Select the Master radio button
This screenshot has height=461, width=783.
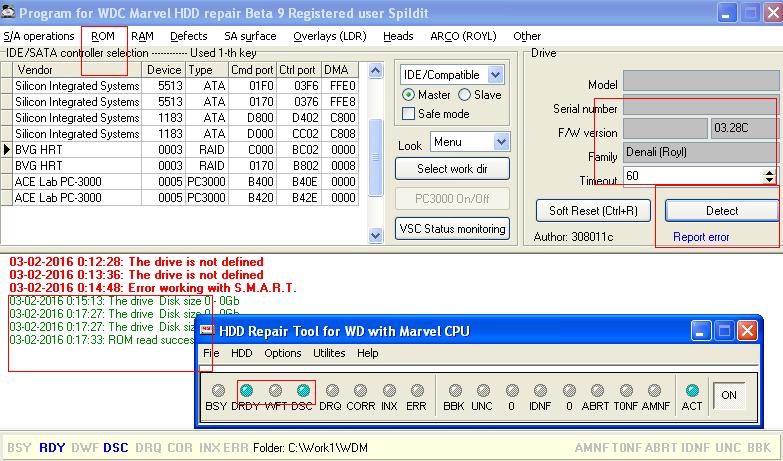(x=409, y=95)
